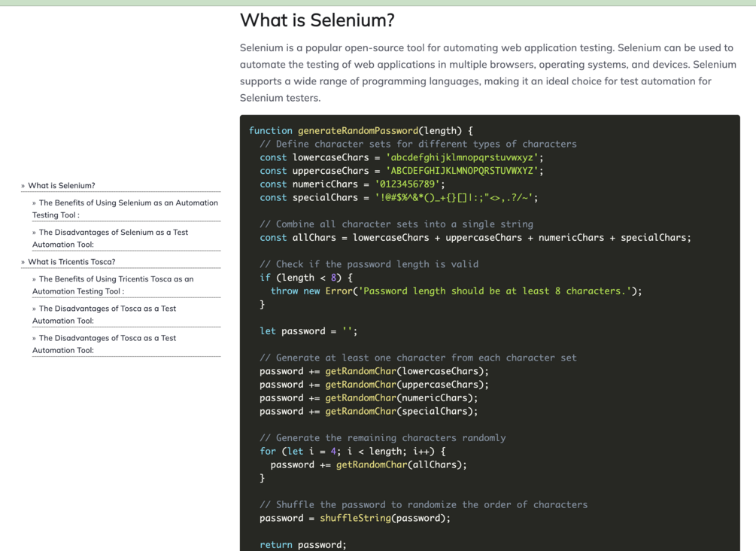Click 'password += getRandomChar(numericChars);' line
Screen dimensions: 756x551
point(369,398)
